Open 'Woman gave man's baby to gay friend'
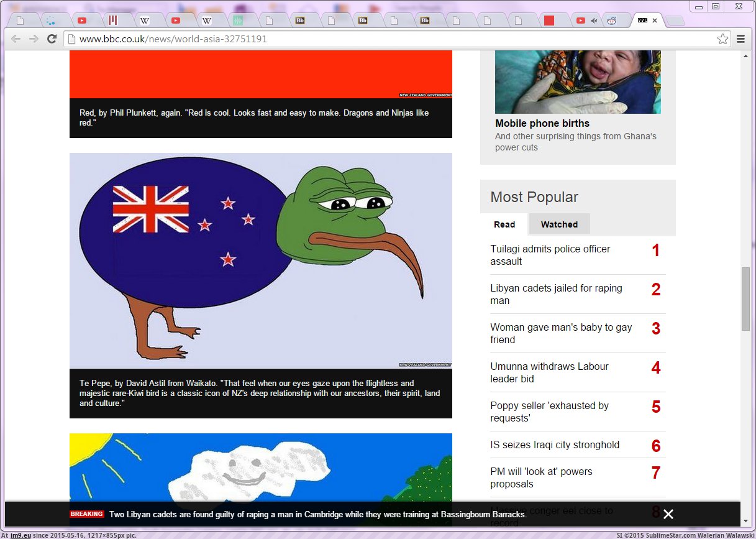 561,333
